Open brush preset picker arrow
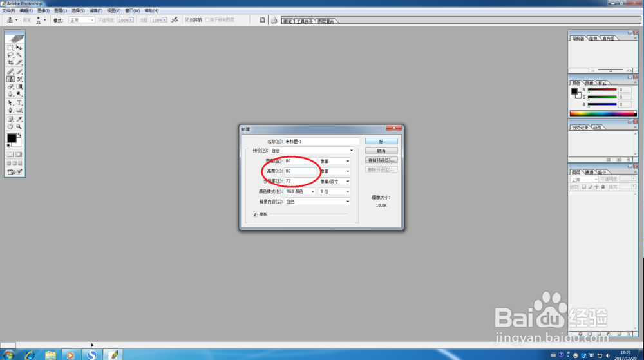 pyautogui.click(x=45, y=20)
